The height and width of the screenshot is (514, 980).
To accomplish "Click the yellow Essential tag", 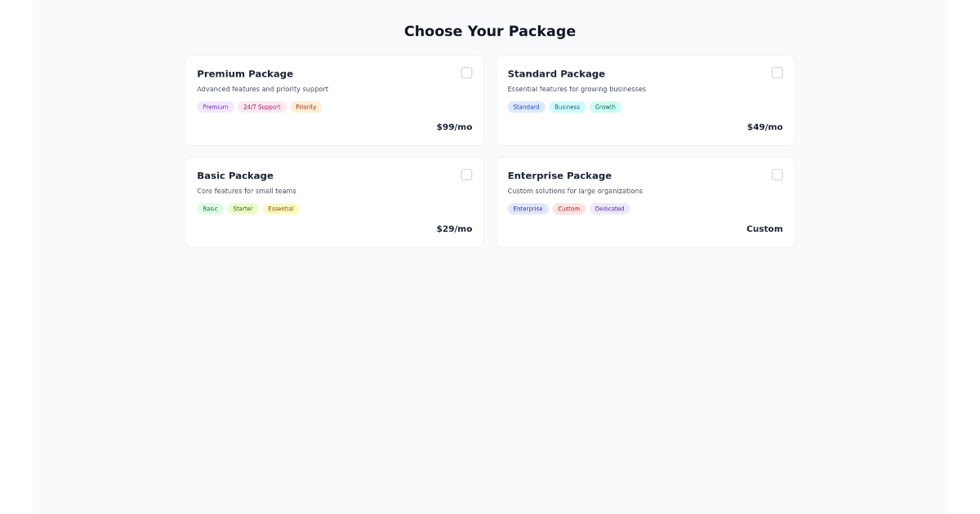I will point(281,209).
